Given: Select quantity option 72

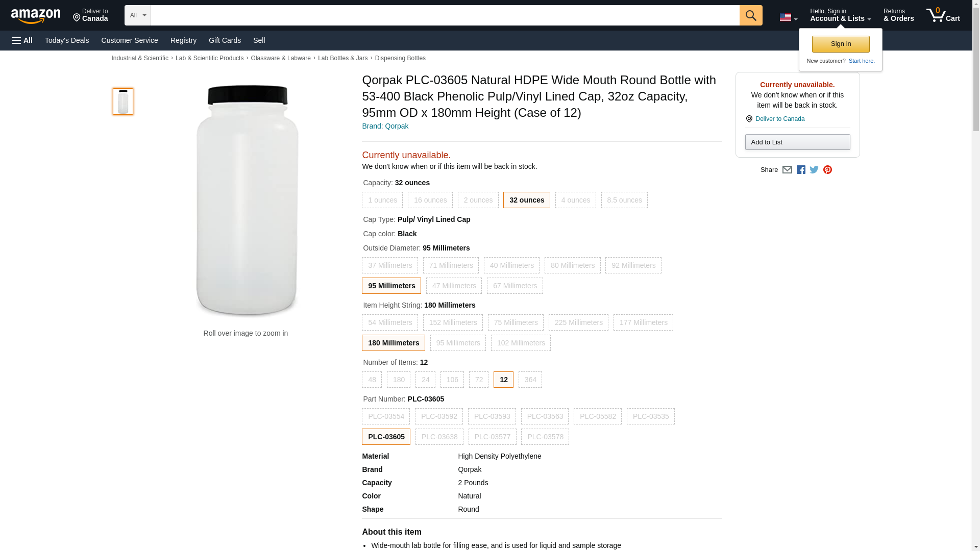Looking at the screenshot, I should point(479,380).
